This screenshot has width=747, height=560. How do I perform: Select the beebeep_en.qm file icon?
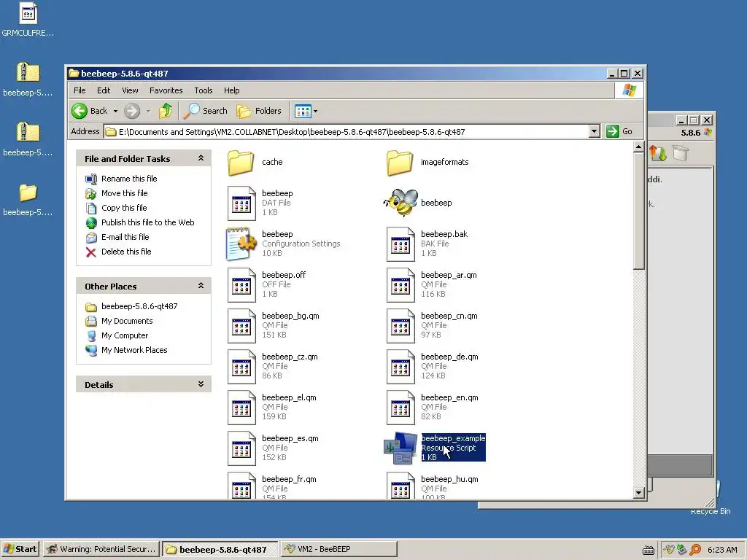tap(400, 408)
